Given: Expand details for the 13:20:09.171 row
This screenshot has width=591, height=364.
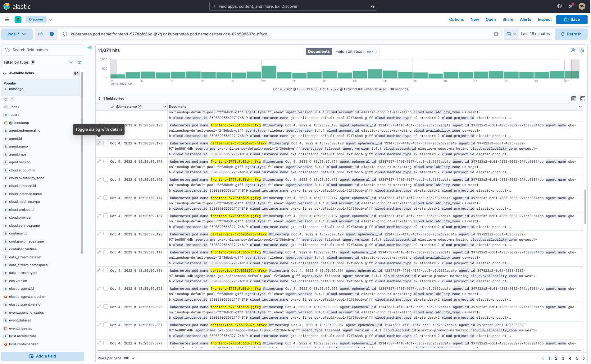Looking at the screenshot, I should [99, 162].
